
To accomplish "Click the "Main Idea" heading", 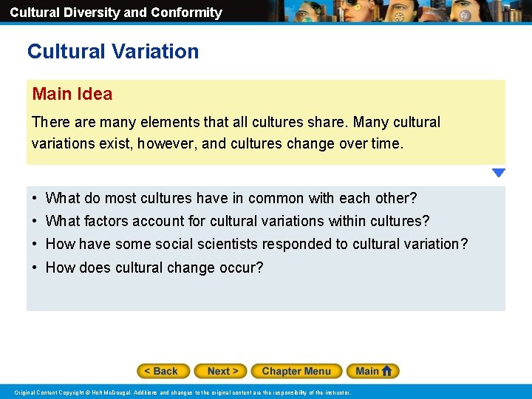I will (x=72, y=94).
